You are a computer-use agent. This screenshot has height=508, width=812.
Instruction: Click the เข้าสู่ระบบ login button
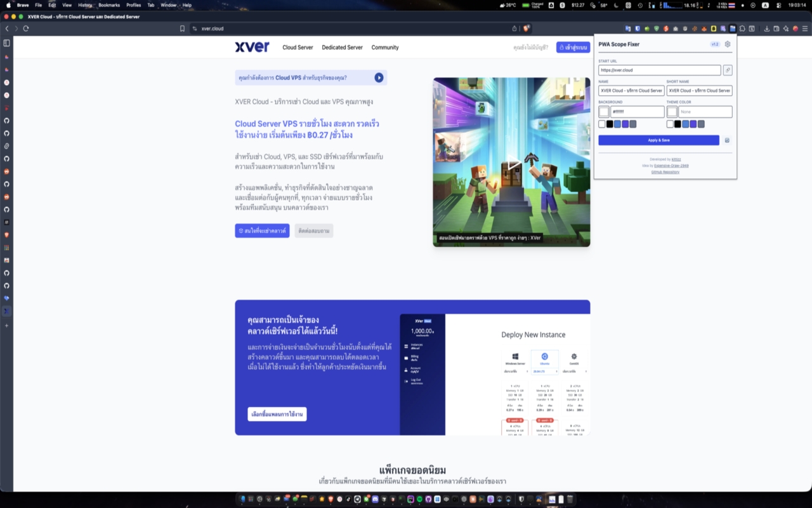click(573, 48)
